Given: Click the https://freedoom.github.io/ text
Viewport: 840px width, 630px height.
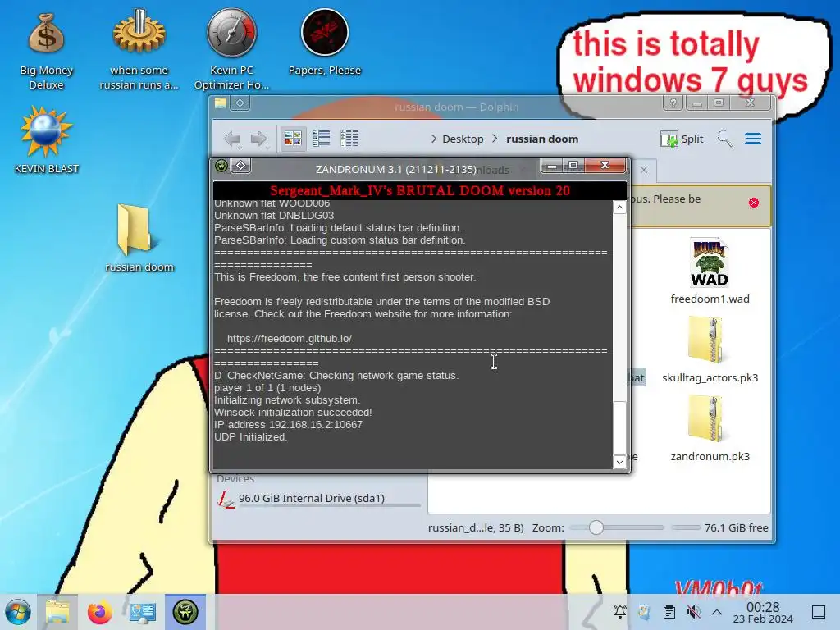Looking at the screenshot, I should pyautogui.click(x=290, y=339).
